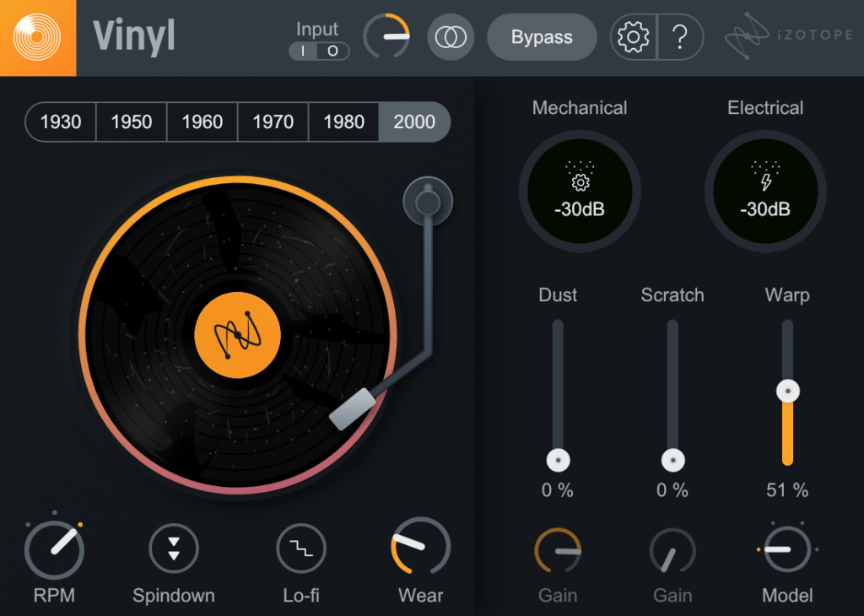Open the help panel via the question mark

[x=680, y=37]
